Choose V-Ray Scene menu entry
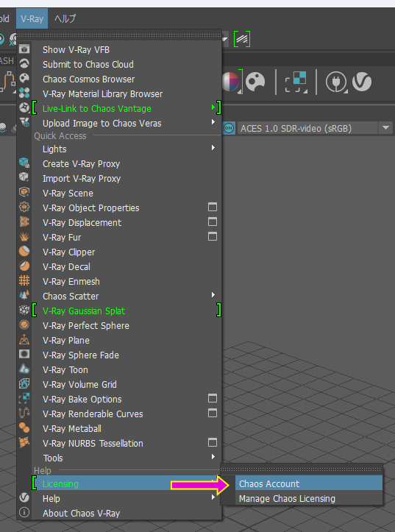395x532 pixels. pyautogui.click(x=127, y=193)
